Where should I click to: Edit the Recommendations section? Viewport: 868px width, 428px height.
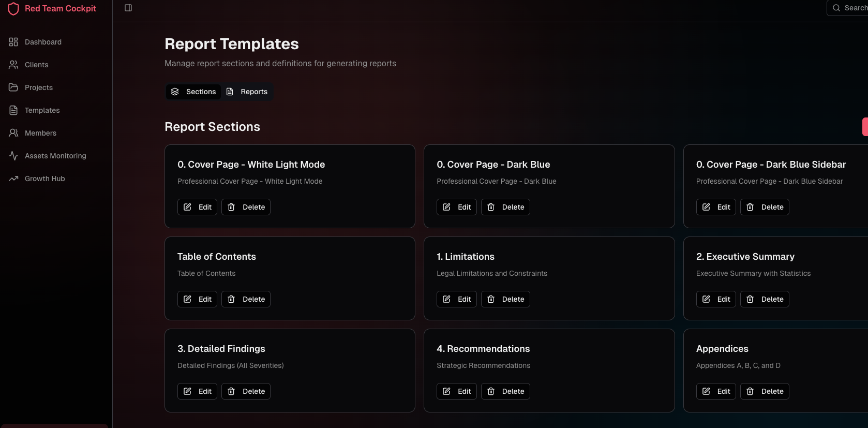tap(456, 391)
